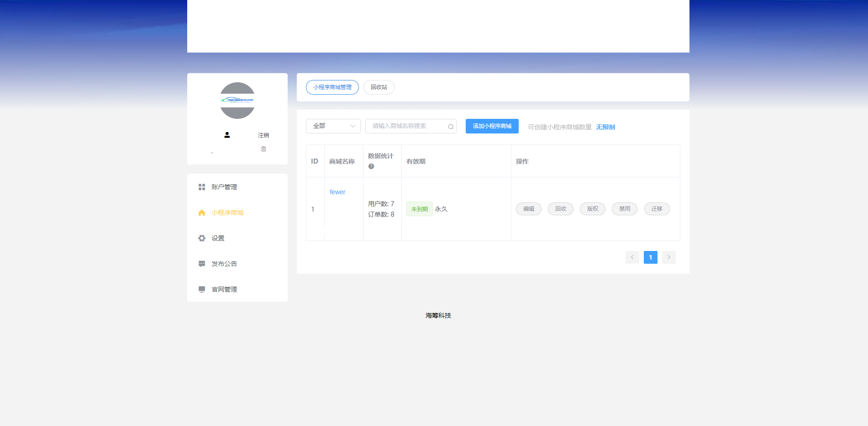Click the next page chevron arrow
Screen dimensions: 868x426
tap(668, 257)
